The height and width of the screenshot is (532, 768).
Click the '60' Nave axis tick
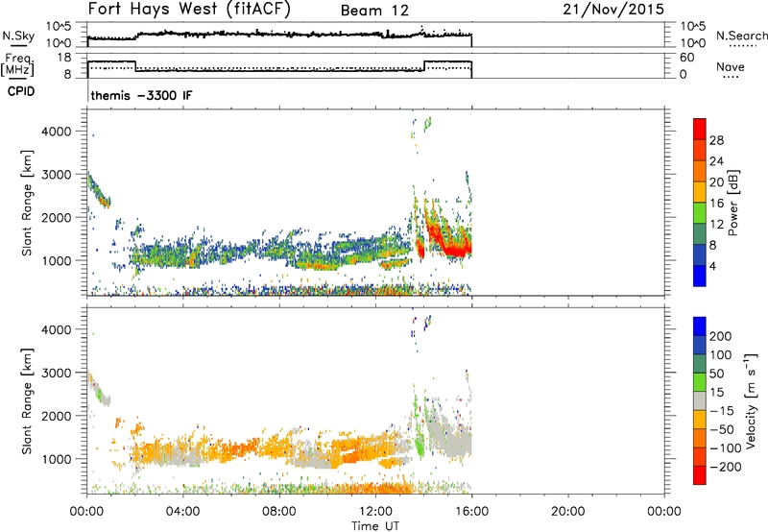[x=686, y=58]
